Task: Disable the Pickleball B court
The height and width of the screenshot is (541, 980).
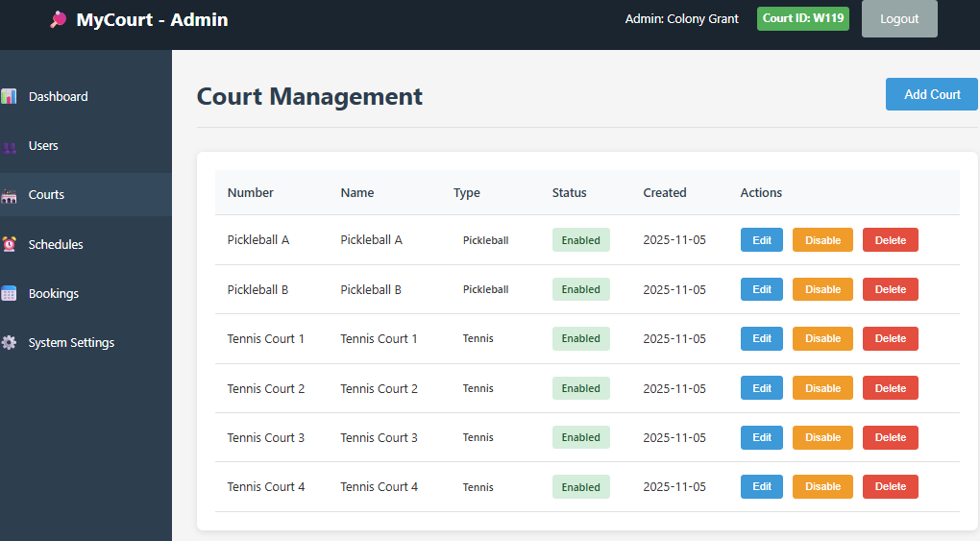Action: (822, 289)
